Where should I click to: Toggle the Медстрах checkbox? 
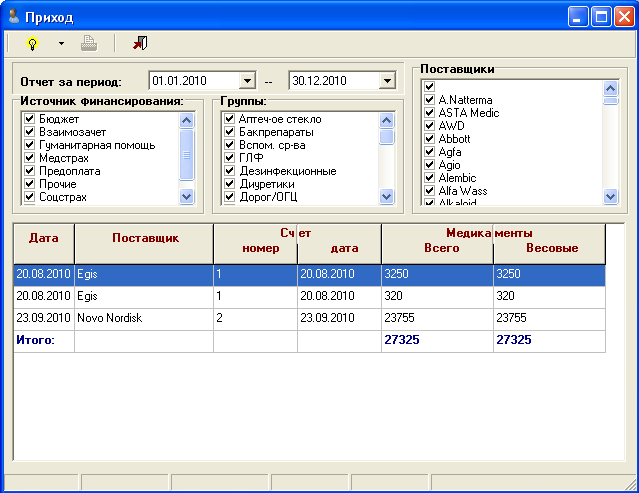30,158
